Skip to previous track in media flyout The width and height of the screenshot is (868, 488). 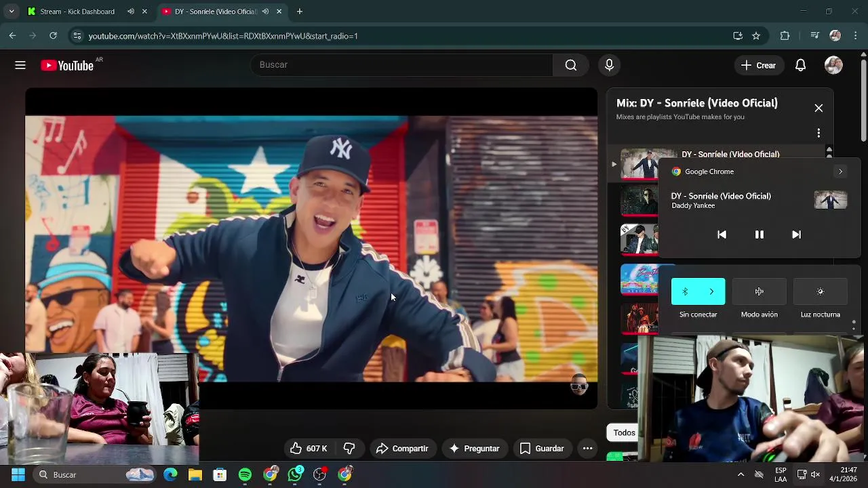[722, 235]
